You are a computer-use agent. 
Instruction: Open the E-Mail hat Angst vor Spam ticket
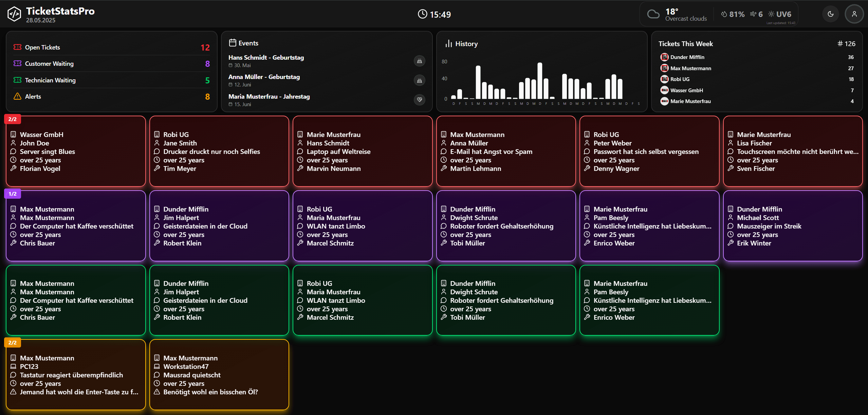[x=506, y=151]
